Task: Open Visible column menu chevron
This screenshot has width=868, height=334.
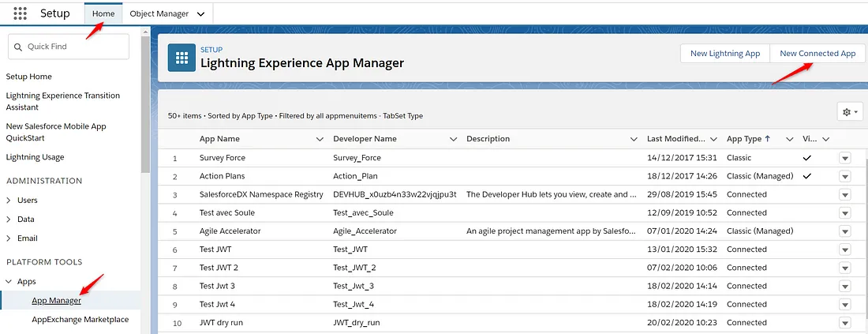Action: 825,139
